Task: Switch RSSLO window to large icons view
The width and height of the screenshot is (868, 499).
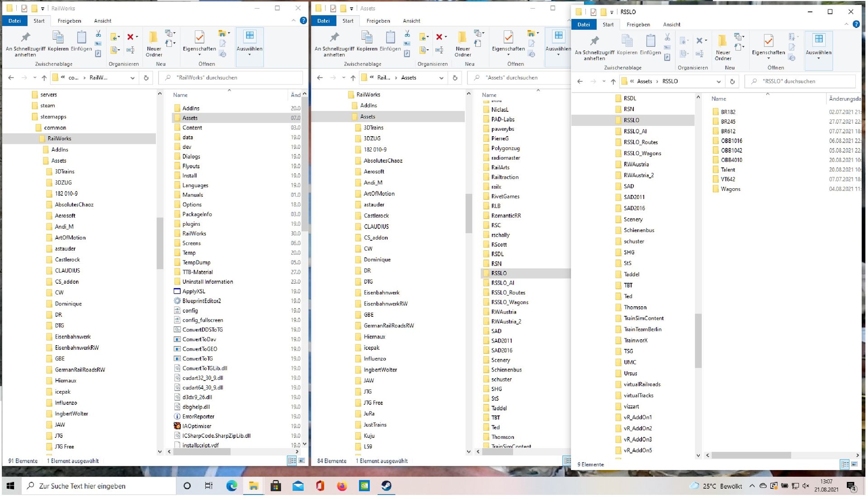Action: point(854,464)
